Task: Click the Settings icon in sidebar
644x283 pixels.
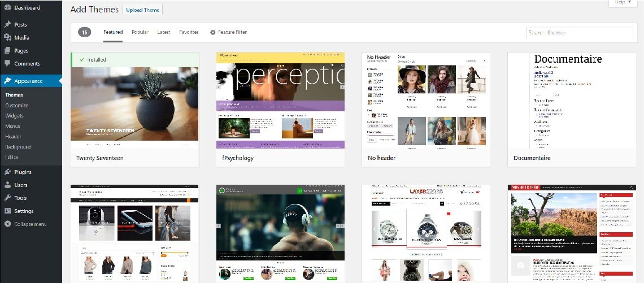Action: (7, 211)
